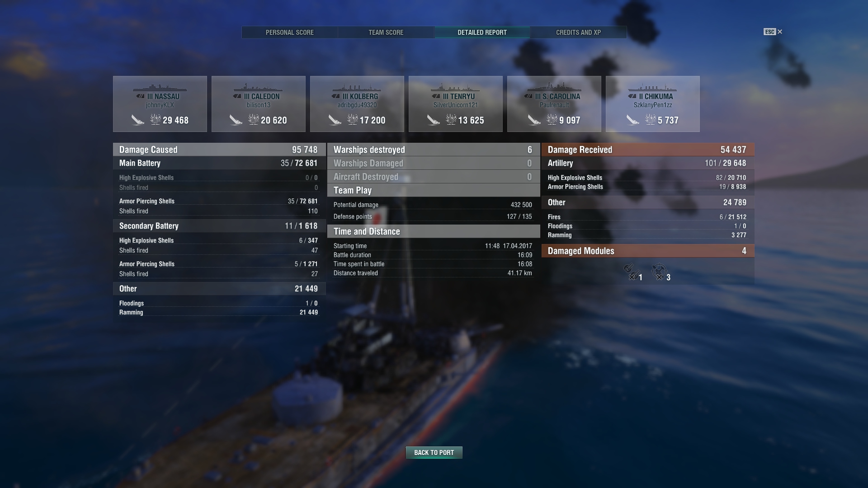Image resolution: width=868 pixels, height=488 pixels.
Task: Click the damaged module icon showing 3
Action: click(x=659, y=272)
